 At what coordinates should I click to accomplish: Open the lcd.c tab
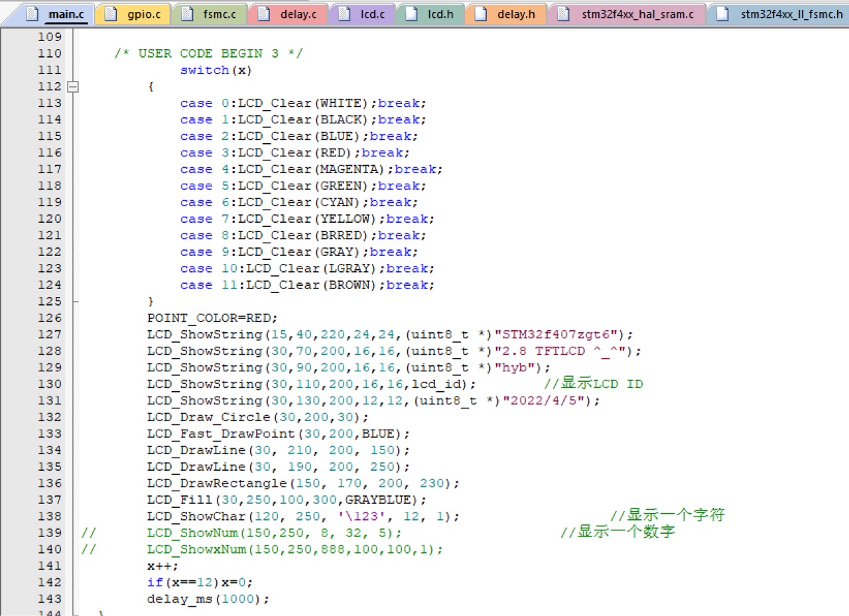coord(361,14)
